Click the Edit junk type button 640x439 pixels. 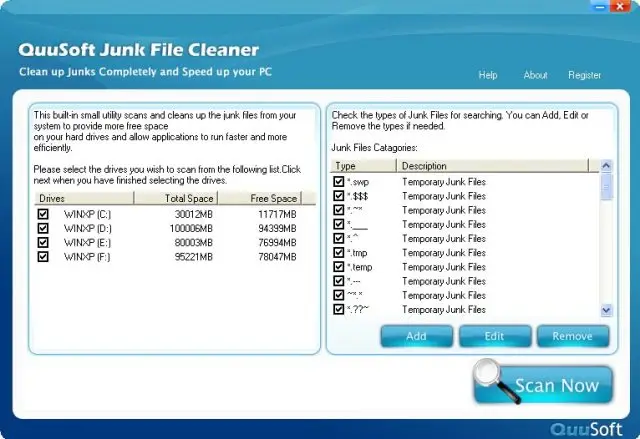pyautogui.click(x=495, y=336)
